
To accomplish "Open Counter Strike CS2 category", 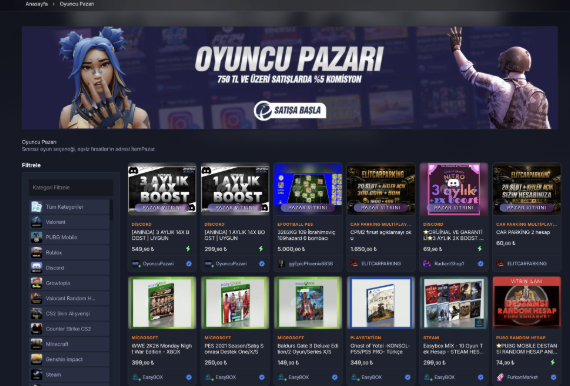I will pyautogui.click(x=69, y=329).
